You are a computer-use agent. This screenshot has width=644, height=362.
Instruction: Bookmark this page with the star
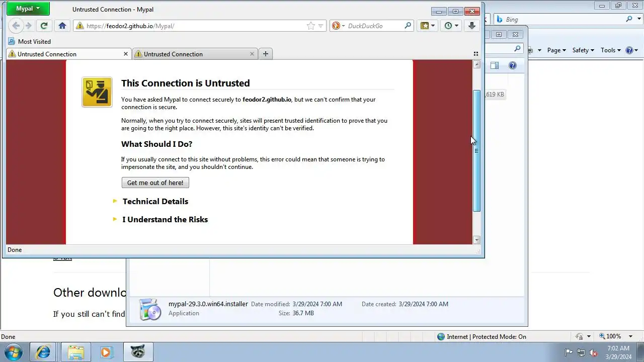tap(311, 26)
